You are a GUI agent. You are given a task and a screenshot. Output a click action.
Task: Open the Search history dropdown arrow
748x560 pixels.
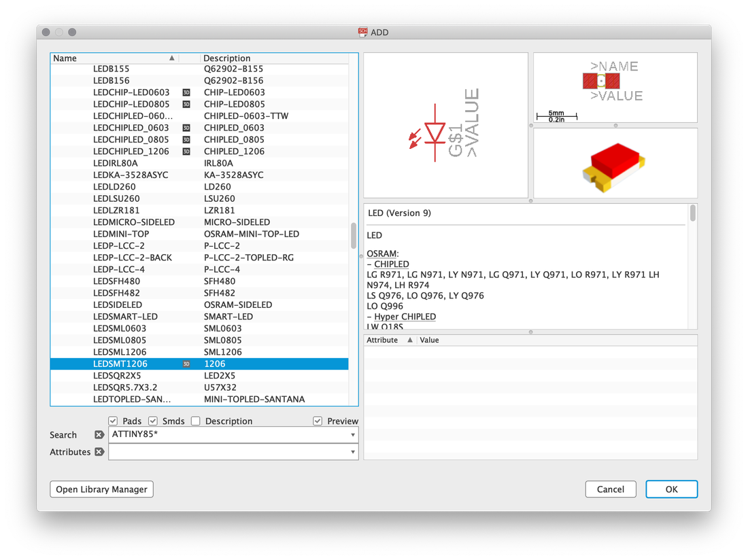click(352, 435)
